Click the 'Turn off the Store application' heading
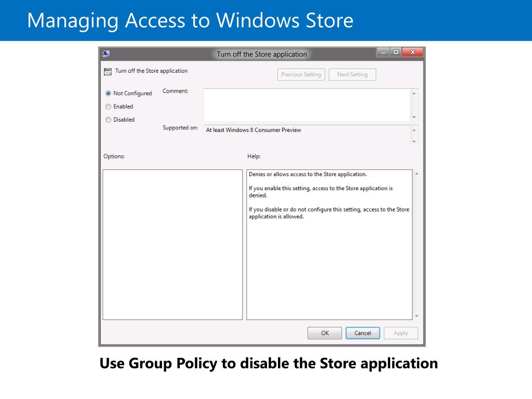The image size is (532, 399). click(x=151, y=71)
